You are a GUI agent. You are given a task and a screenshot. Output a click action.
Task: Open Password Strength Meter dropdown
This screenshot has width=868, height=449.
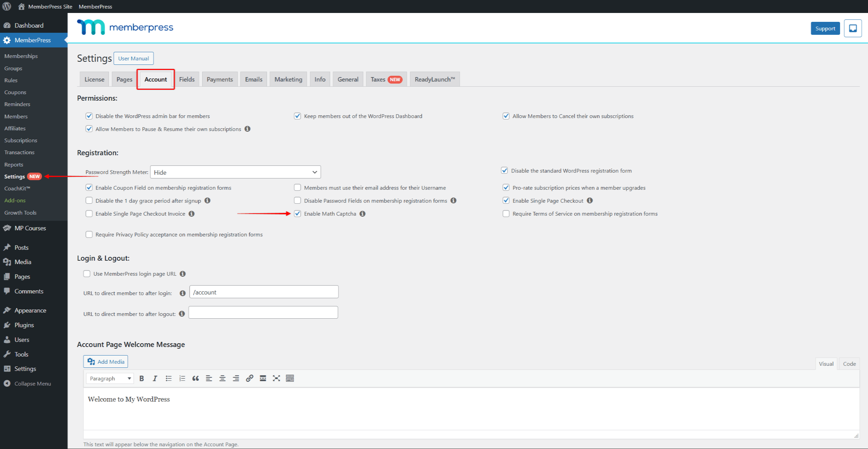(x=235, y=172)
